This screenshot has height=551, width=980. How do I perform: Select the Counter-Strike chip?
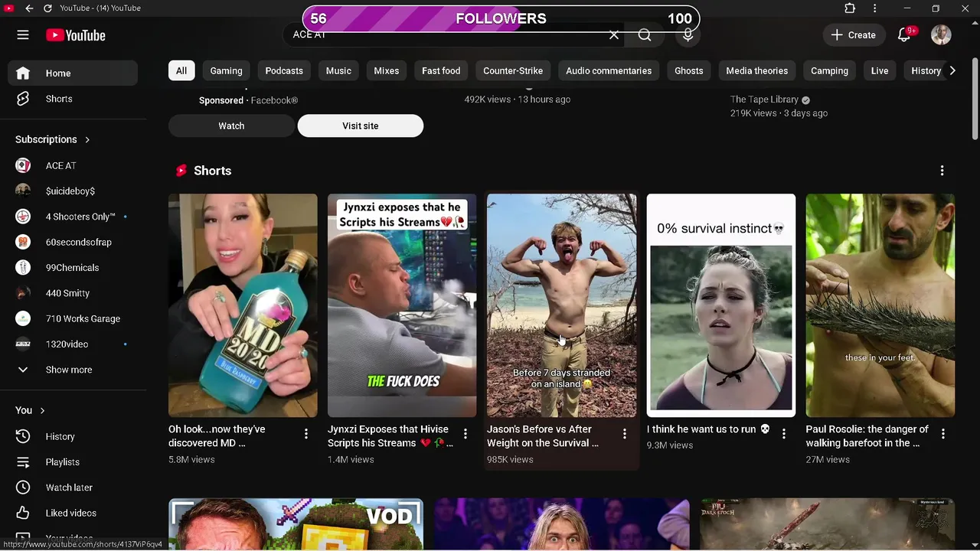click(513, 70)
